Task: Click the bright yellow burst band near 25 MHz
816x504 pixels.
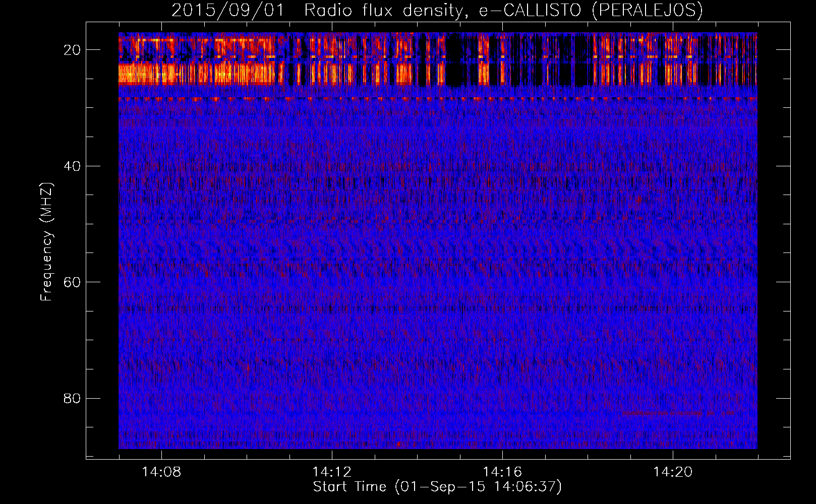Action: click(x=202, y=74)
